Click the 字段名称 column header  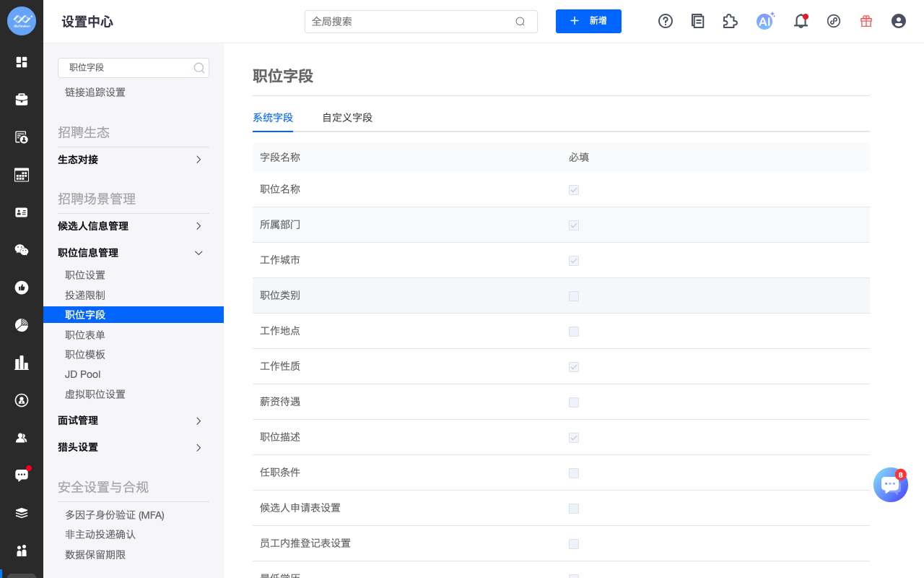280,157
